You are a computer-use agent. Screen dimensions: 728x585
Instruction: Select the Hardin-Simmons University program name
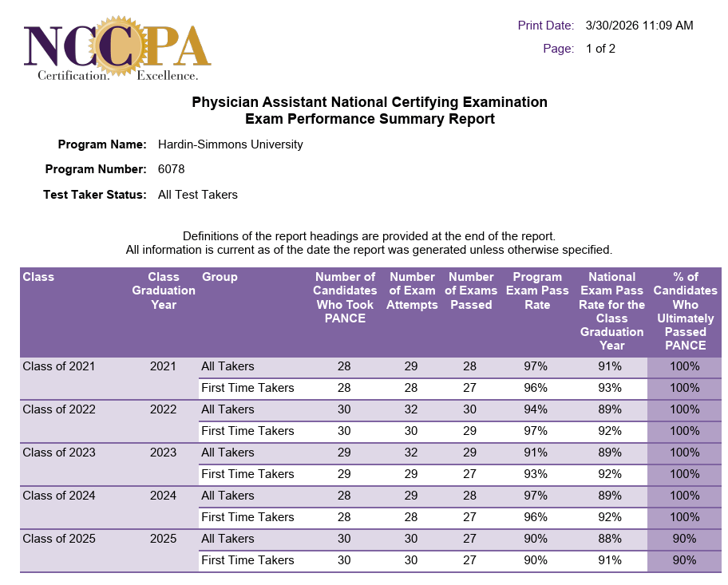click(231, 144)
